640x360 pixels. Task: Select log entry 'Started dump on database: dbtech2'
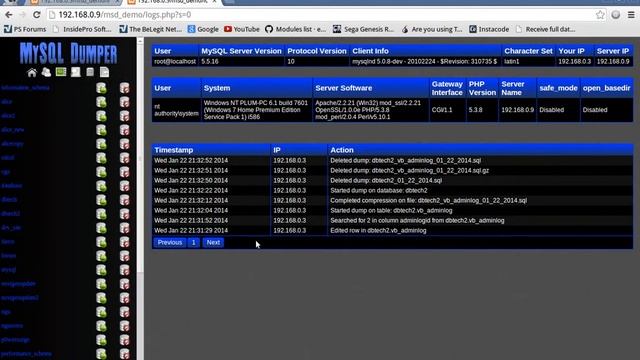point(378,191)
